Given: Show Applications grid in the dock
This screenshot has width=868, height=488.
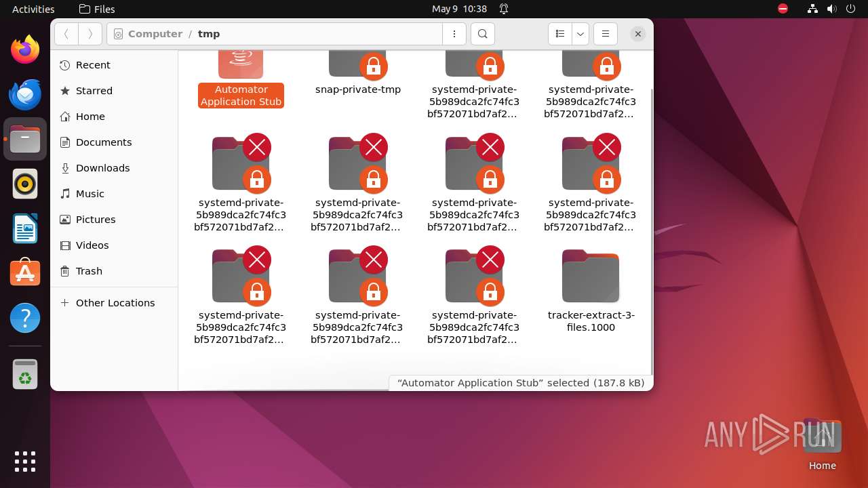Looking at the screenshot, I should coord(25,462).
